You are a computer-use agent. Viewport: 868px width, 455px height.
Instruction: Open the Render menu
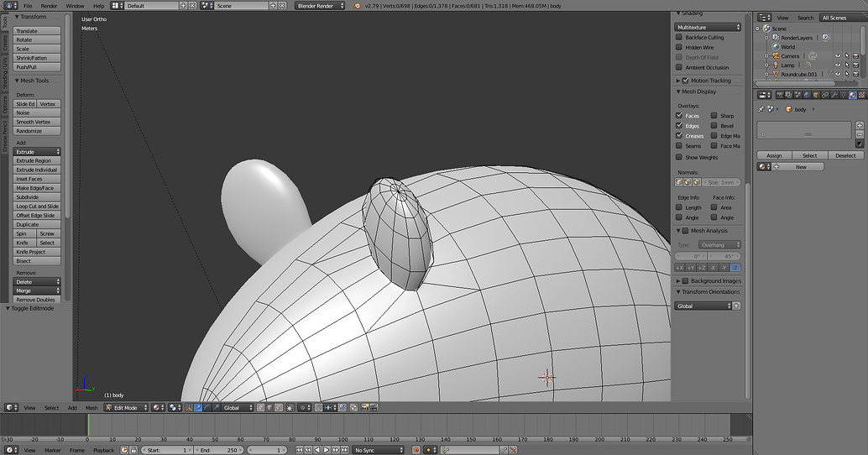[x=49, y=6]
